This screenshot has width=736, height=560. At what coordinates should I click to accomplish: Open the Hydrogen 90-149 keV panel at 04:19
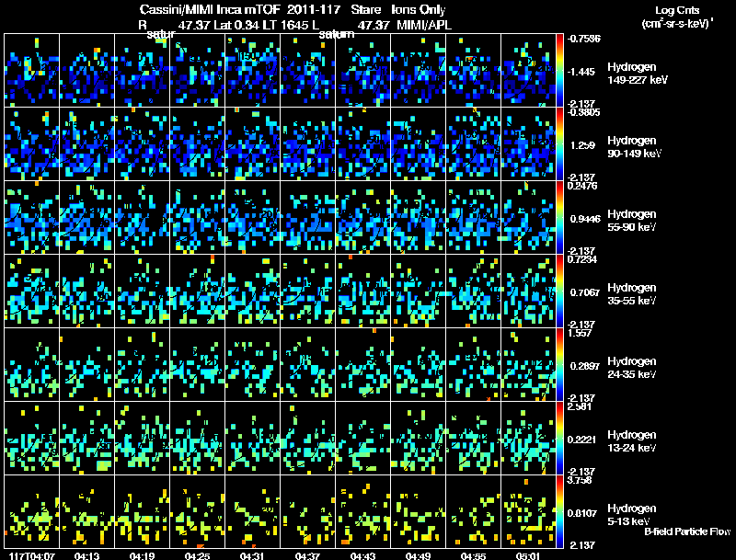click(143, 144)
